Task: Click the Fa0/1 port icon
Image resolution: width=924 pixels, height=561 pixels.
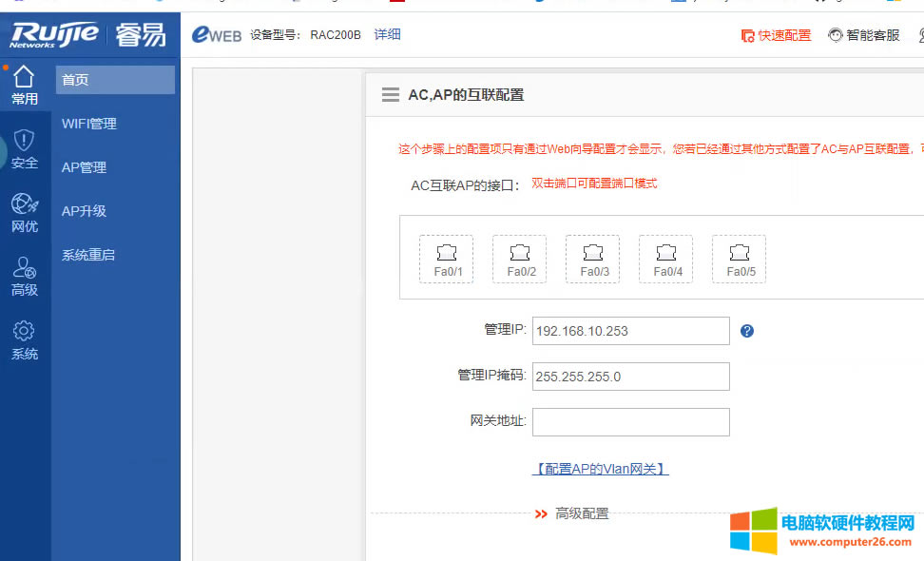Action: (x=446, y=259)
